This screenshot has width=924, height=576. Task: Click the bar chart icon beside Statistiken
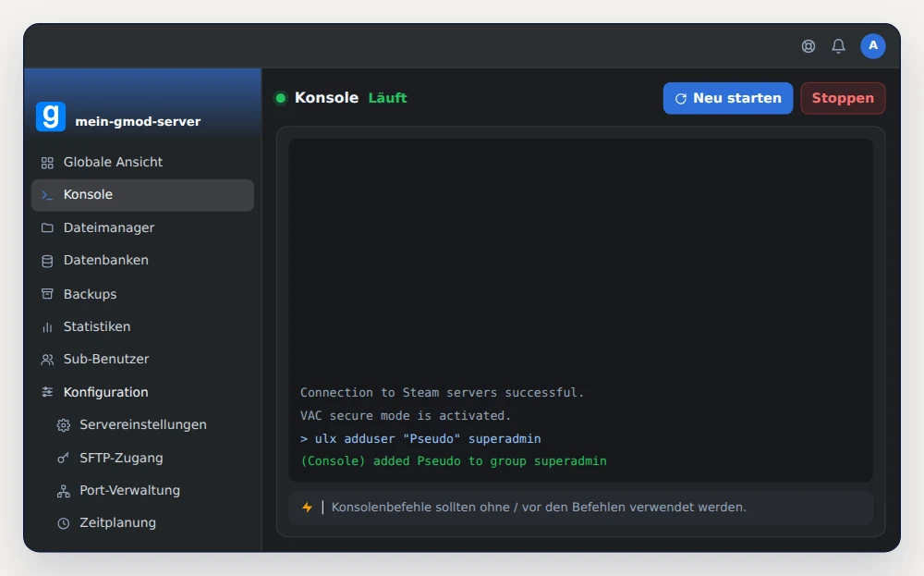[47, 327]
